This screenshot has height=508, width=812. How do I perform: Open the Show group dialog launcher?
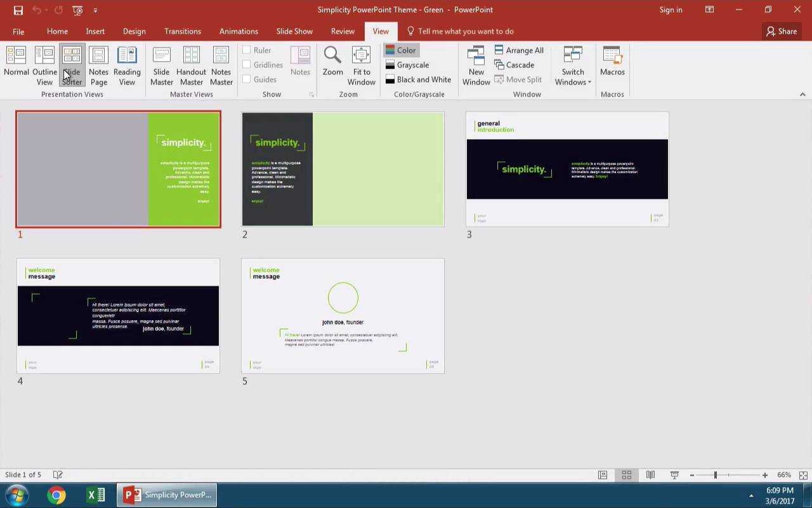311,95
